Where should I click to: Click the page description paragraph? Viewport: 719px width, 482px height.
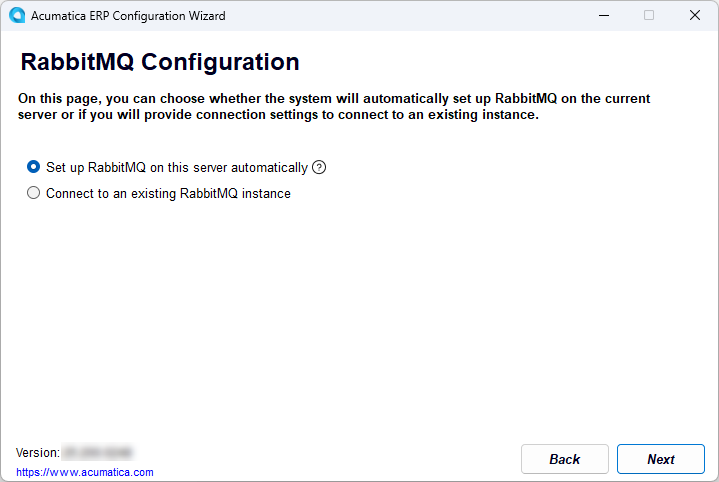pos(334,106)
